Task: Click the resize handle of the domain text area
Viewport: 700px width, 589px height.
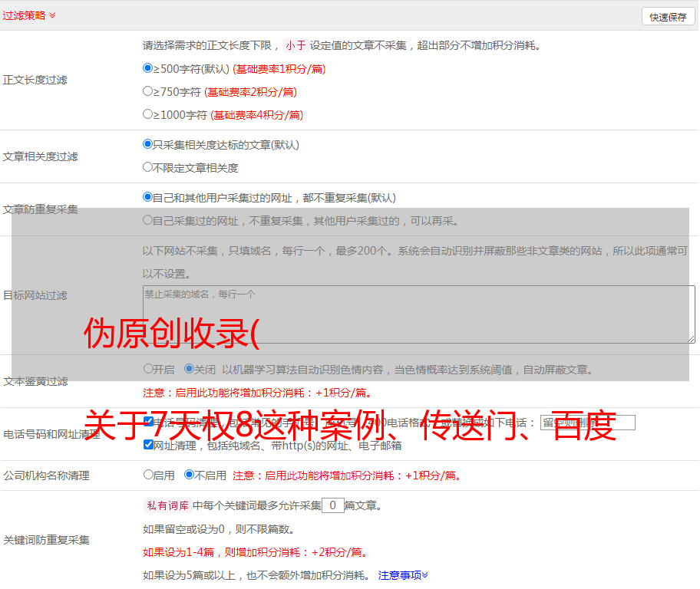Action: 691,339
